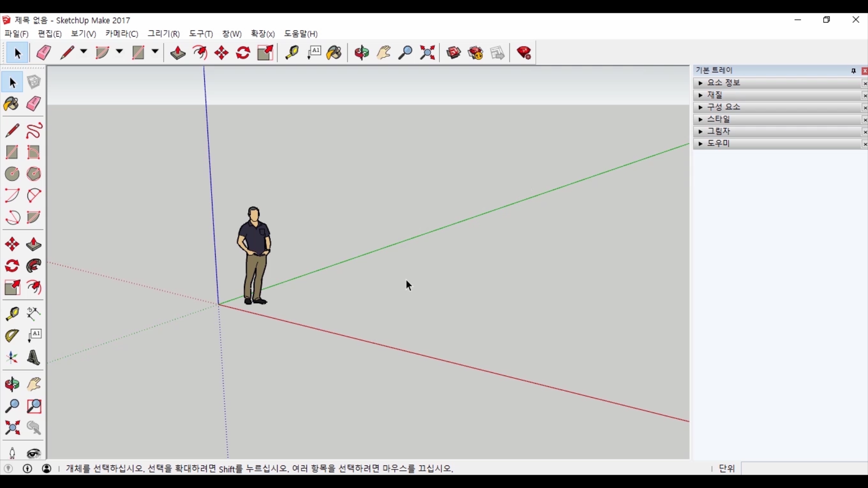The image size is (868, 488).
Task: Select the Follow Me tool in left toolbar
Action: (34, 266)
